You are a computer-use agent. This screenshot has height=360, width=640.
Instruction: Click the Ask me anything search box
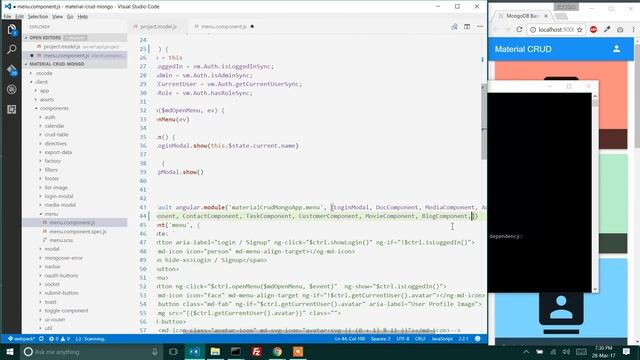click(91, 351)
